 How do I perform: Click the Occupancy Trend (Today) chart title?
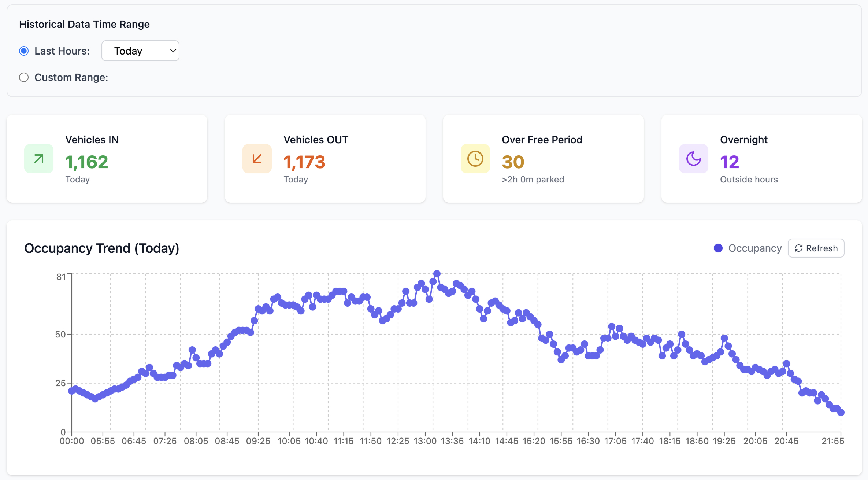click(101, 248)
